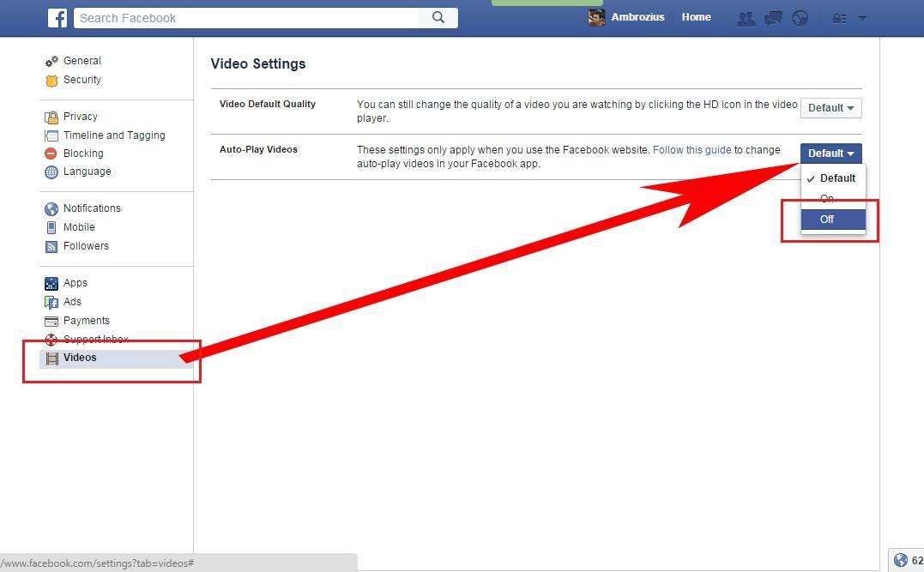Click the Blocking red icon

[51, 154]
